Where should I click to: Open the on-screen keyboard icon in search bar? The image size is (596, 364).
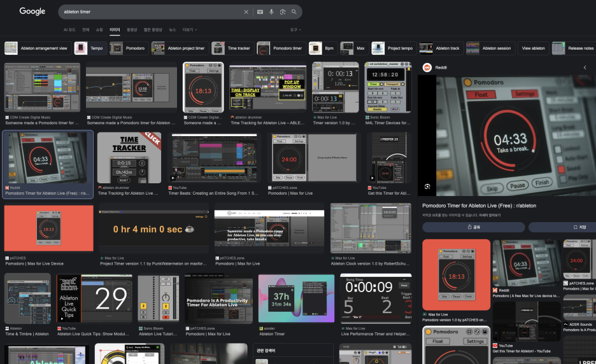tap(260, 12)
